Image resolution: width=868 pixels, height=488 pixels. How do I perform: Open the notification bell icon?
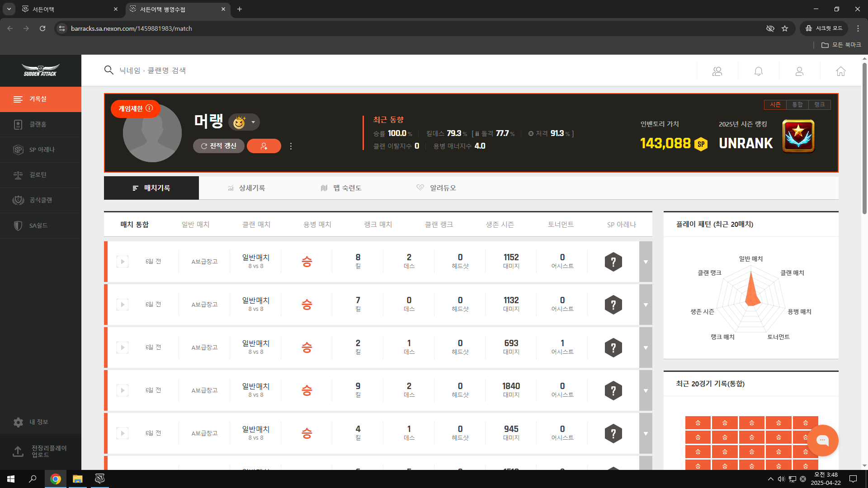click(x=758, y=71)
